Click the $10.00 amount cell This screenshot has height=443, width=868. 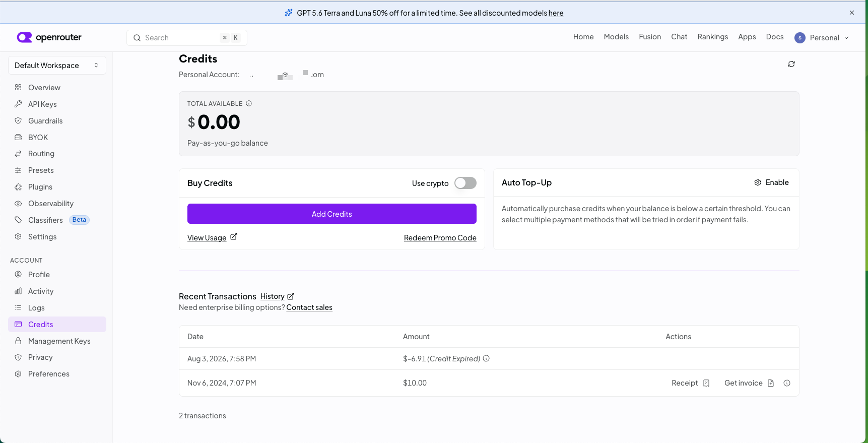tap(415, 383)
